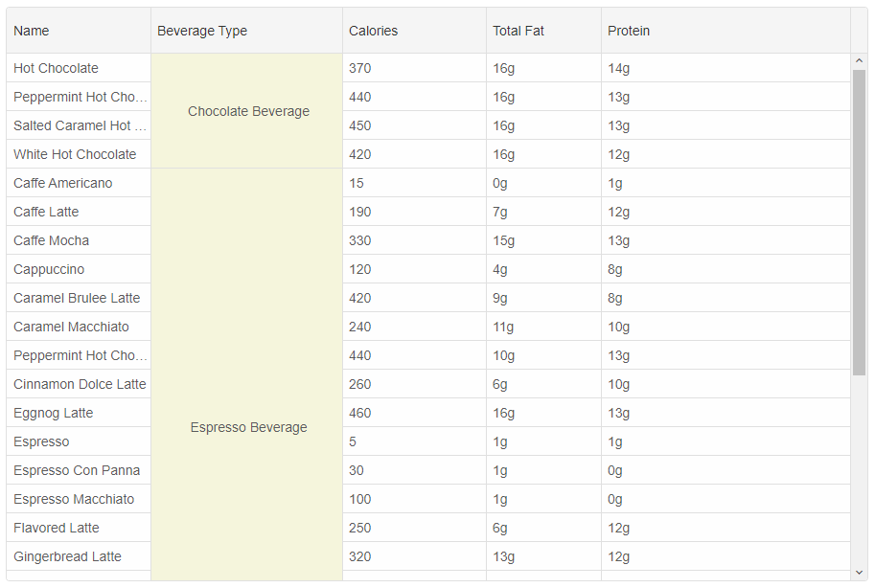Viewport: 875px width, 588px height.
Task: Select the Gingerbread Latte name cell
Action: 79,556
